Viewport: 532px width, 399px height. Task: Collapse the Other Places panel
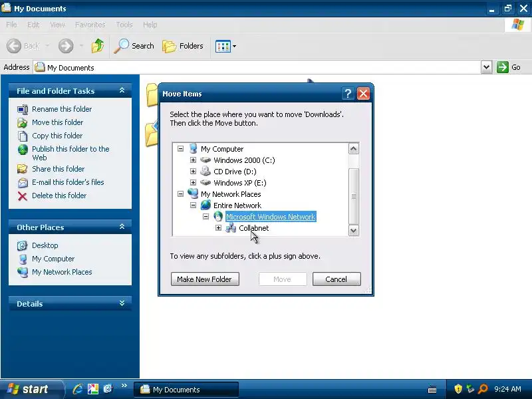point(122,227)
